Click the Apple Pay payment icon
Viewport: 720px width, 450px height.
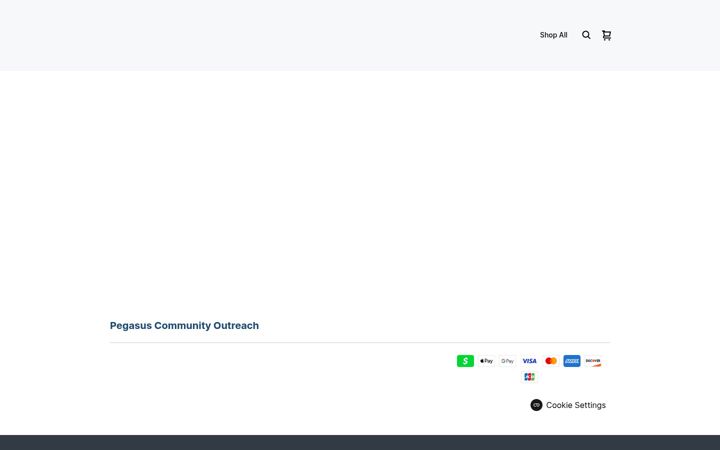(486, 361)
